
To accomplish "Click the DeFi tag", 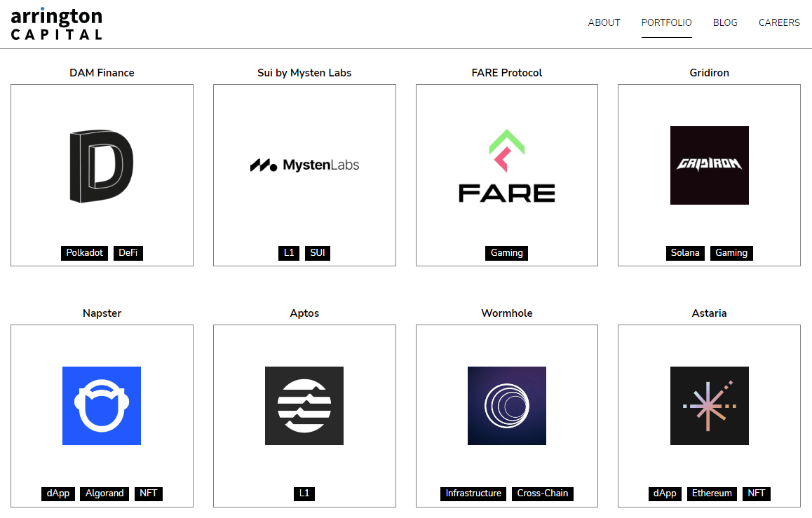I will 128,253.
